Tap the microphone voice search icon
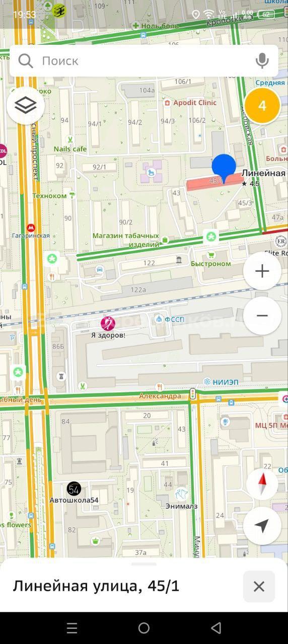Viewport: 288px width, 644px height. [262, 61]
